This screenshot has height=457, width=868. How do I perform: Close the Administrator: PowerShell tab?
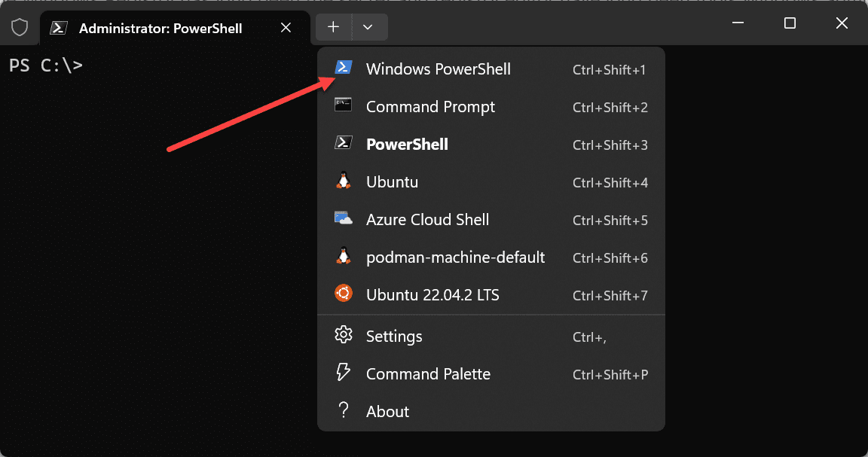pos(286,28)
